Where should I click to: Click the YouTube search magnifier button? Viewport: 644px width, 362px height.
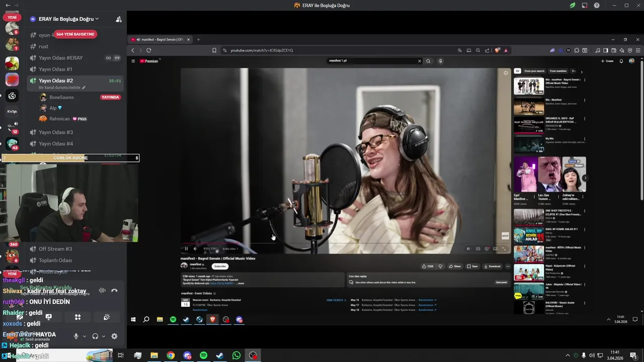click(428, 61)
